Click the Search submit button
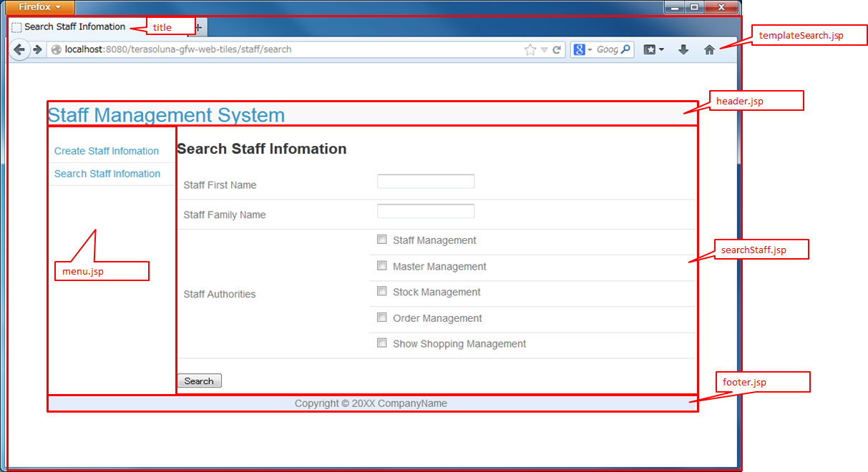The height and width of the screenshot is (472, 868). [199, 380]
